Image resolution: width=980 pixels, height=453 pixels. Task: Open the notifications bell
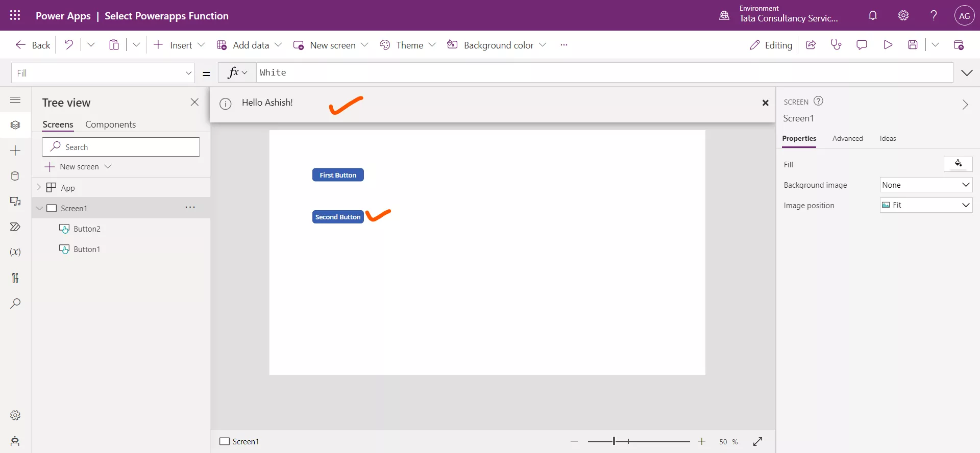(x=873, y=15)
